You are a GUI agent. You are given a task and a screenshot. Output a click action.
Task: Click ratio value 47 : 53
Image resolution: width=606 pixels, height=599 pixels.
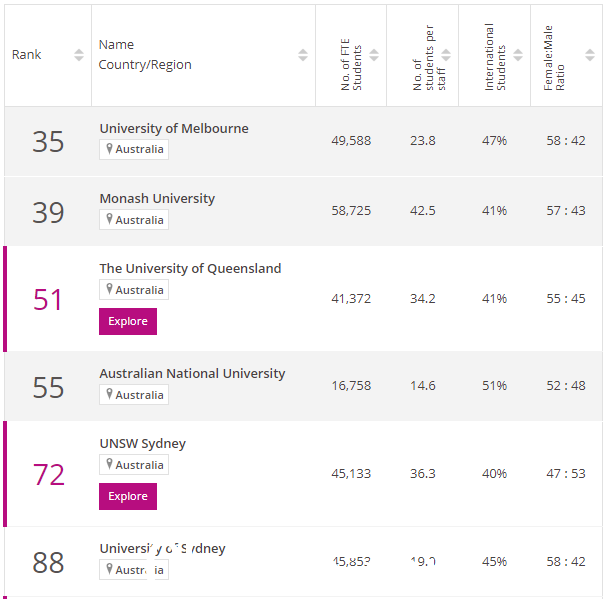point(566,474)
